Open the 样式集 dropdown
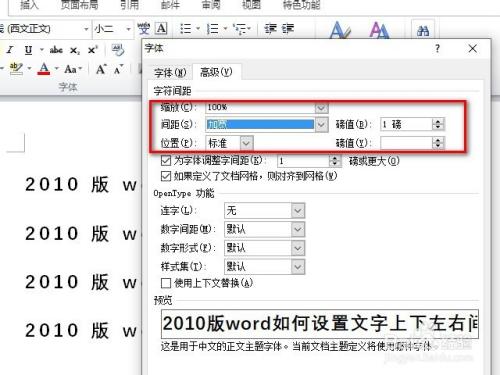This screenshot has height=375, width=500. [298, 267]
